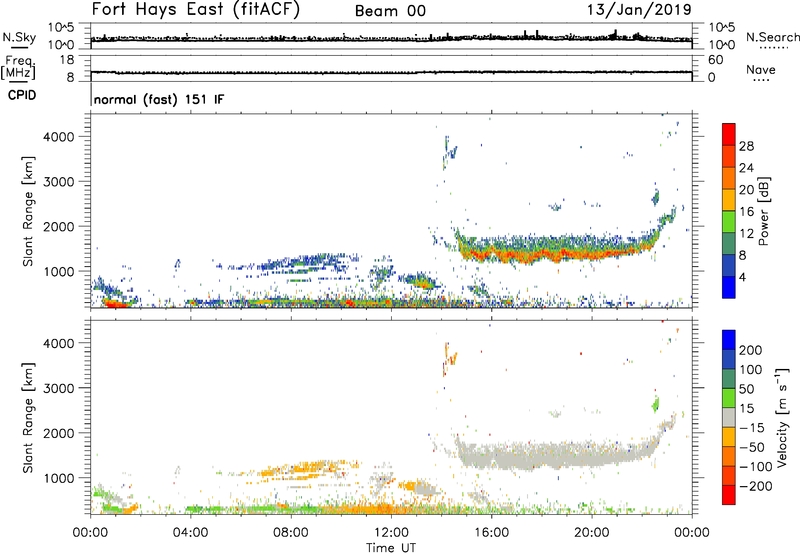Click the "Power [dB]" colorbar title

point(763,211)
